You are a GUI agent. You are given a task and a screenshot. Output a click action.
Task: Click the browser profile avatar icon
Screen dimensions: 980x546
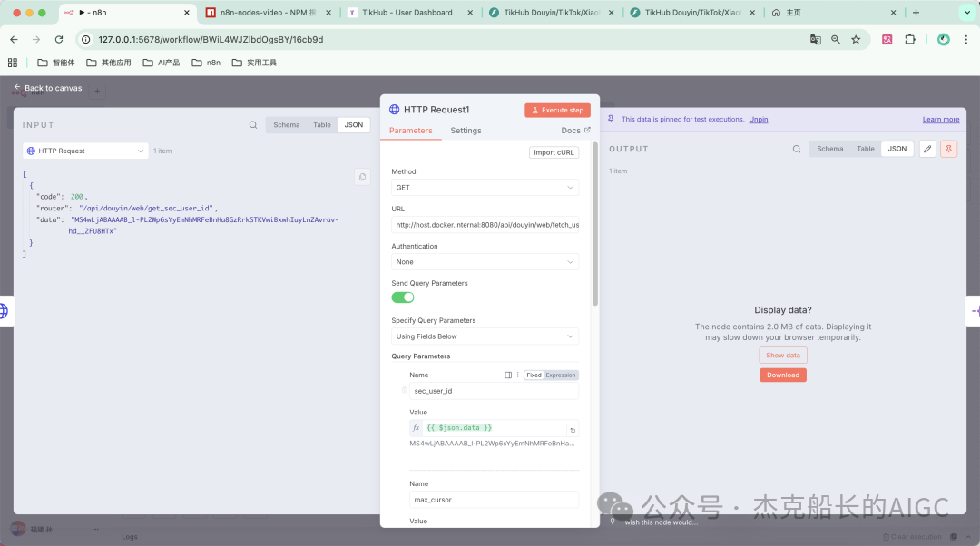point(943,39)
